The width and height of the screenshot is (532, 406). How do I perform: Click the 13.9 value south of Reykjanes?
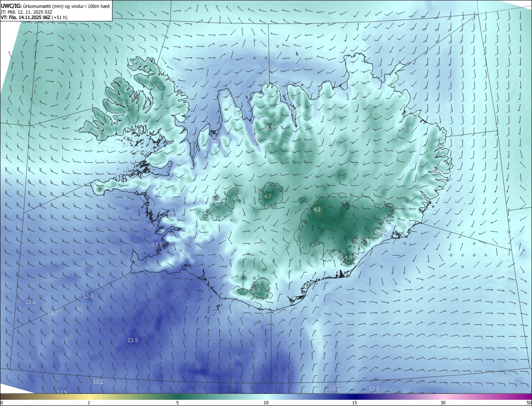click(x=133, y=340)
